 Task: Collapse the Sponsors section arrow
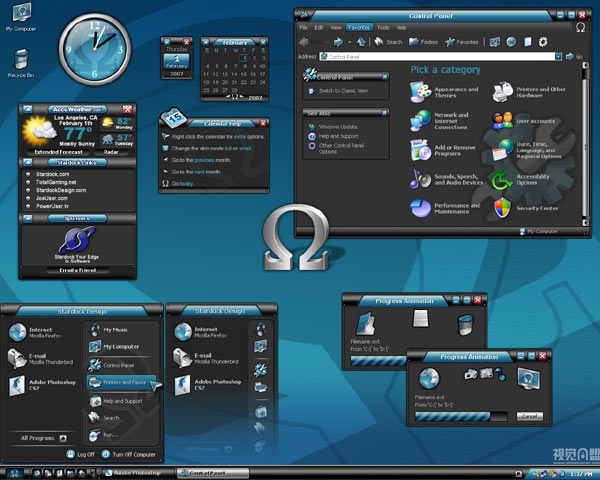28,219
